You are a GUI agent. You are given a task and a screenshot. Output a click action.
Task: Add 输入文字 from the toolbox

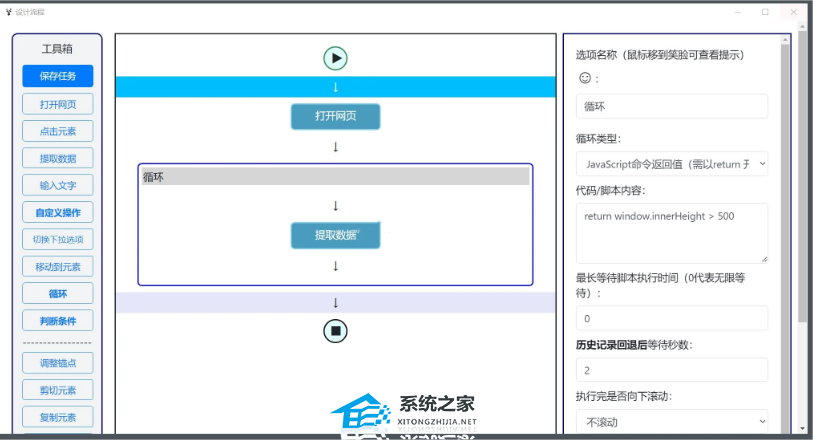pyautogui.click(x=58, y=185)
